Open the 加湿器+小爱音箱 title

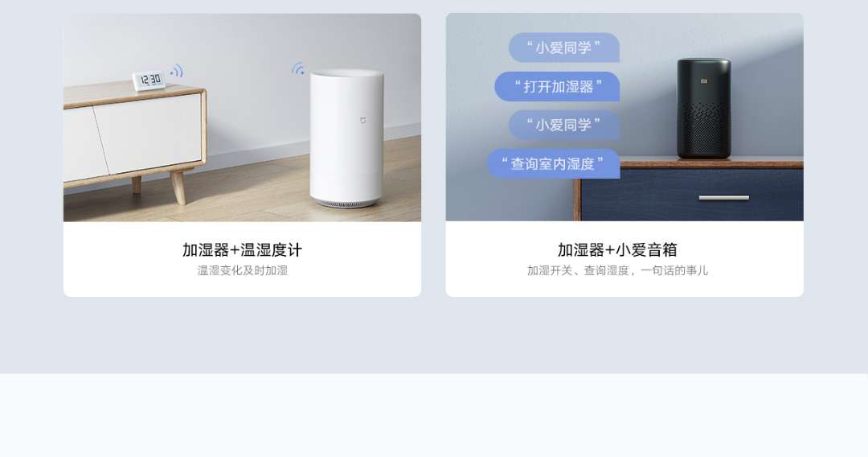click(x=617, y=250)
